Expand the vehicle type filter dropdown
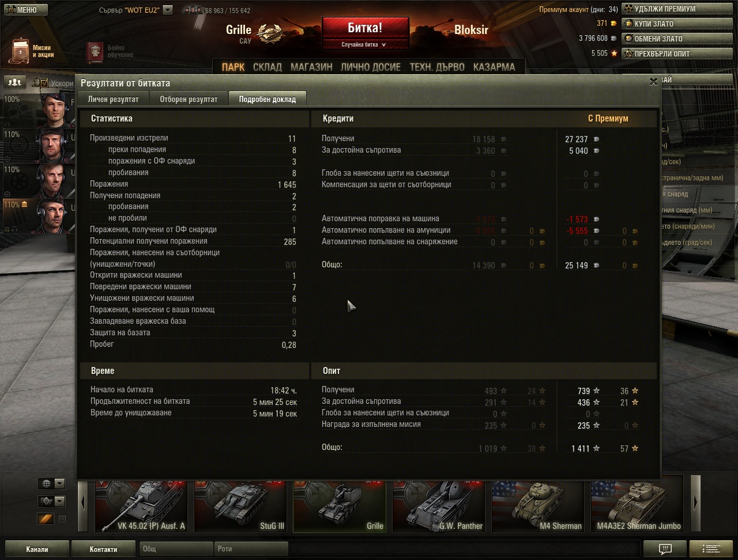Screen dimensions: 738x560 click(51, 501)
